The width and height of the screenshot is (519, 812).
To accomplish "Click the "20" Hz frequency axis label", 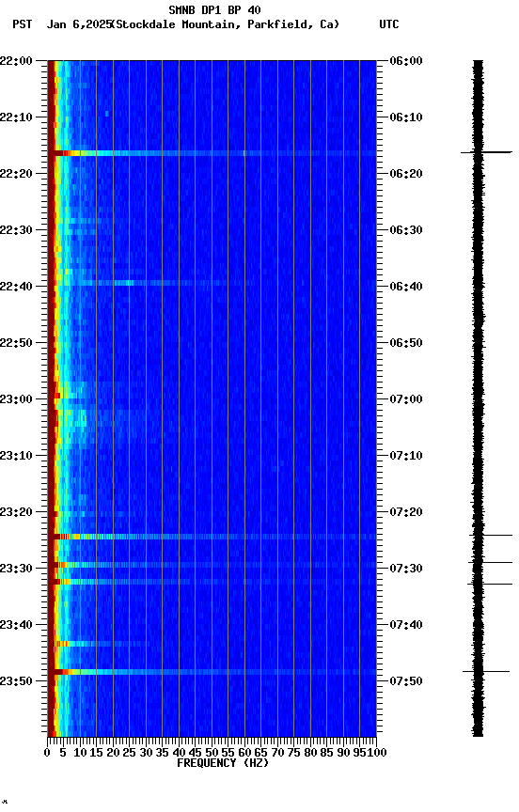I will click(113, 753).
